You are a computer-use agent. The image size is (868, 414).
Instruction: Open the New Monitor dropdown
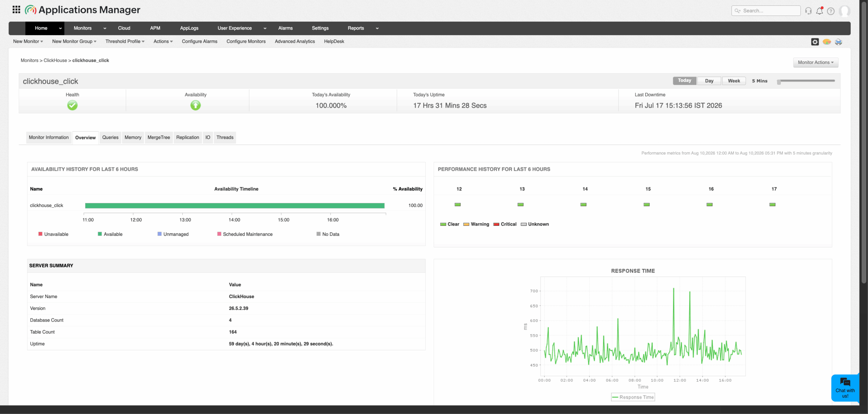click(28, 41)
